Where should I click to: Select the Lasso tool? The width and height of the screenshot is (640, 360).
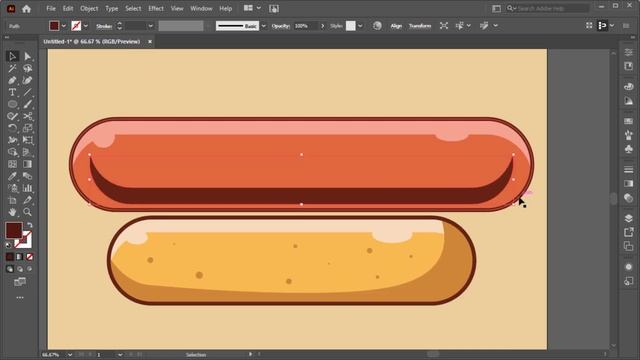(x=27, y=68)
